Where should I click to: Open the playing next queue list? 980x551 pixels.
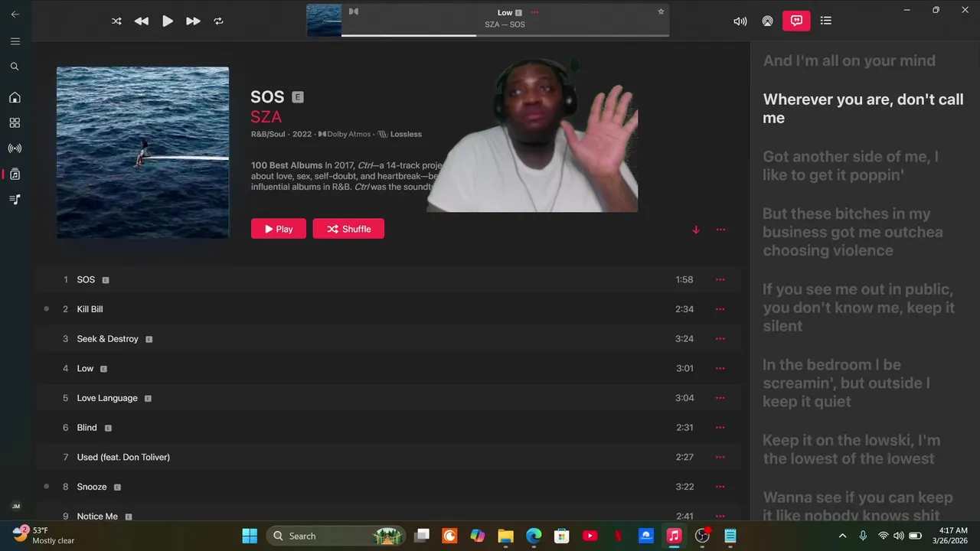click(825, 21)
